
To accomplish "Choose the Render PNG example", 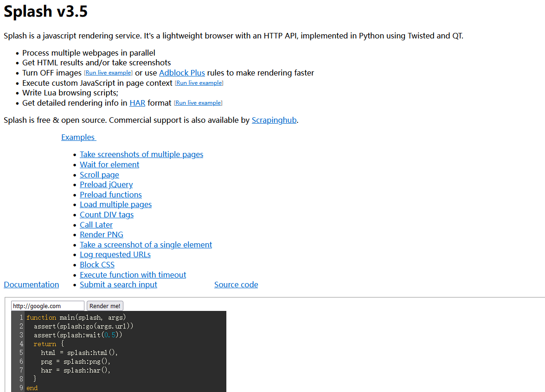I will [102, 234].
